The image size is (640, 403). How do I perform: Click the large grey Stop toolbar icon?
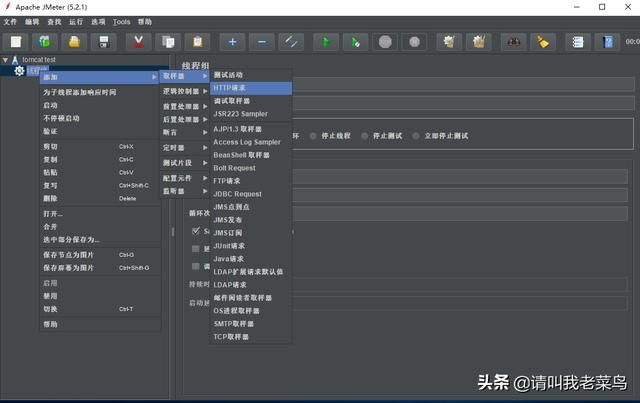[385, 42]
